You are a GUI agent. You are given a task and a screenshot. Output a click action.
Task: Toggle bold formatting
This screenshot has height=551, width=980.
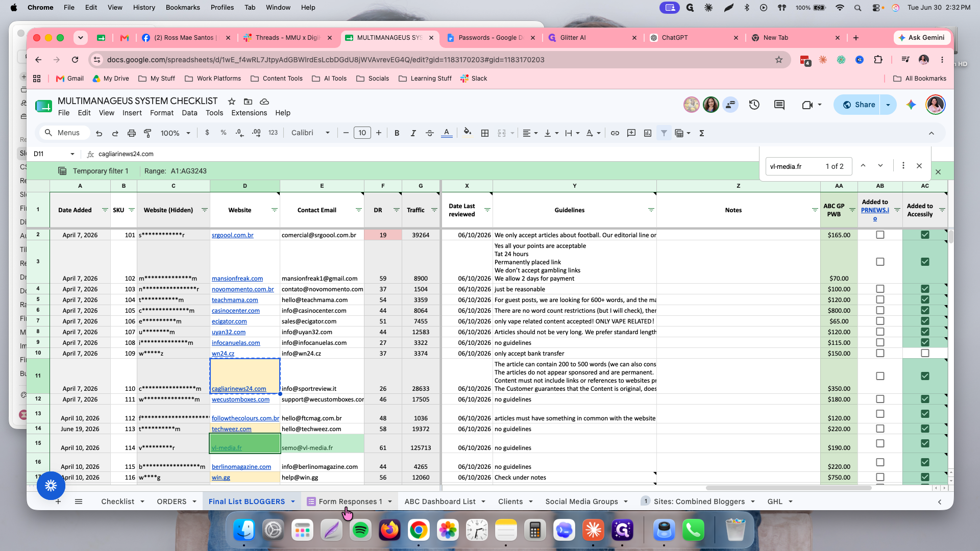coord(397,133)
